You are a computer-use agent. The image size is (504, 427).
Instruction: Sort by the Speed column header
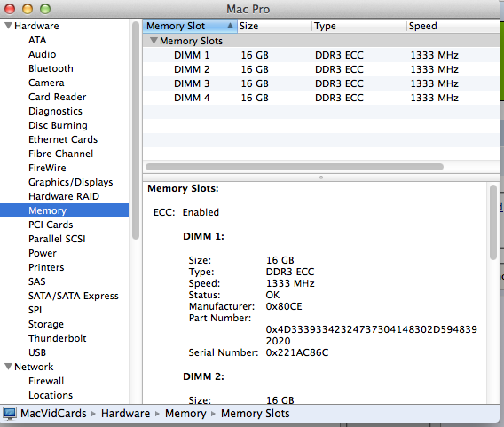453,26
